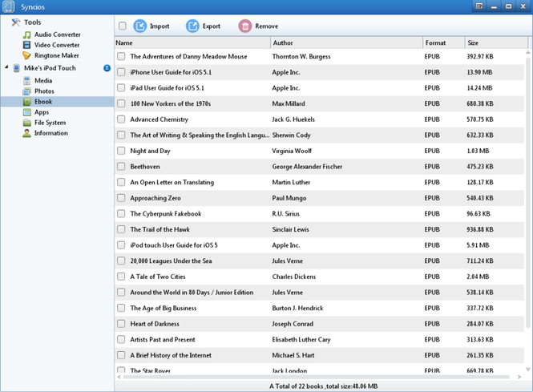Select the Apps icon in sidebar

click(27, 112)
